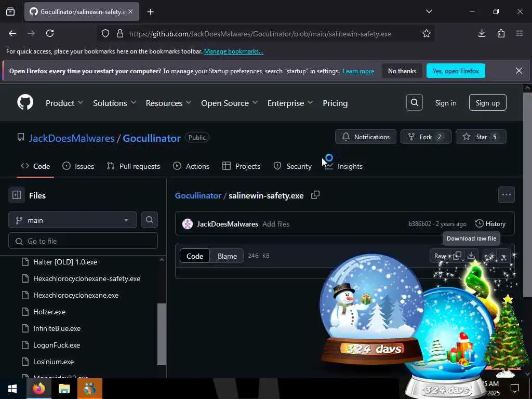Expand the Enterprise menu

tap(290, 103)
